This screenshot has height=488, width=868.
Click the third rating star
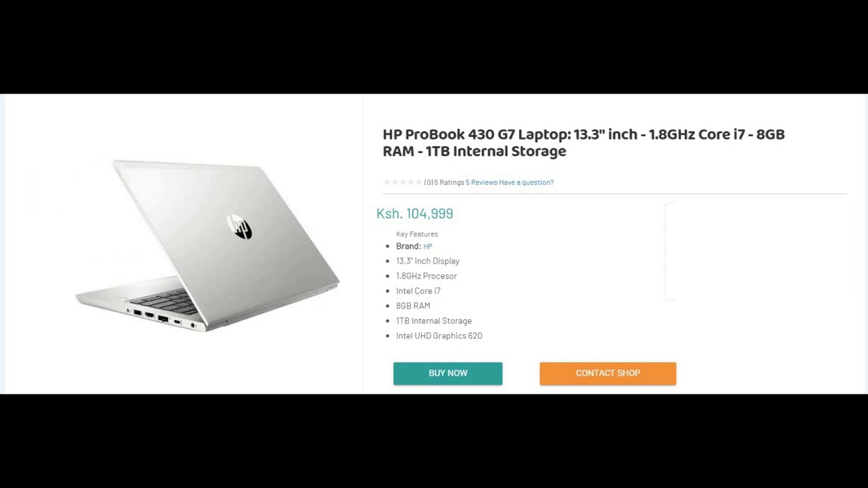403,182
